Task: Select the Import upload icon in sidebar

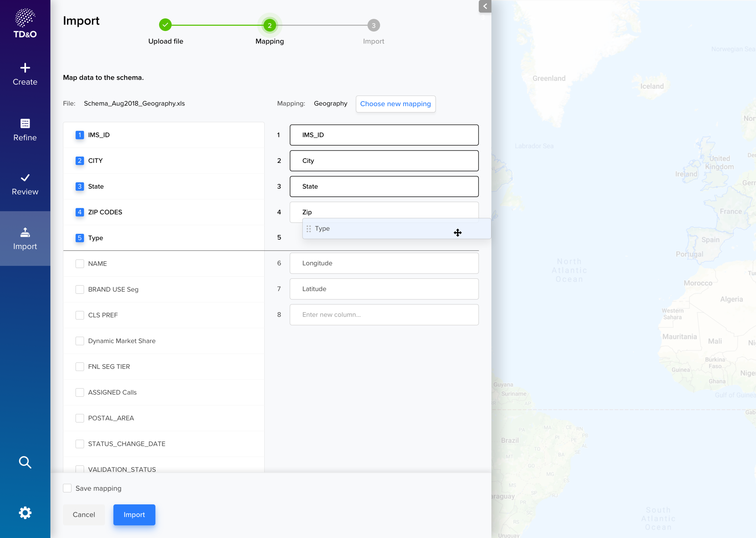Action: tap(25, 233)
